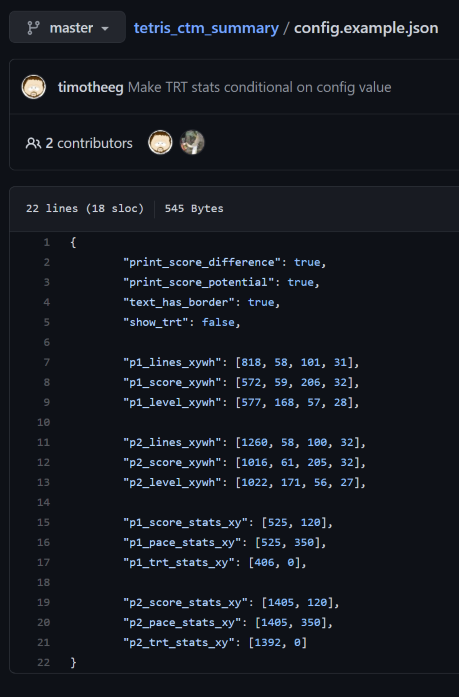The image size is (460, 698).
Task: Open the first contributor avatar
Action: [x=160, y=142]
